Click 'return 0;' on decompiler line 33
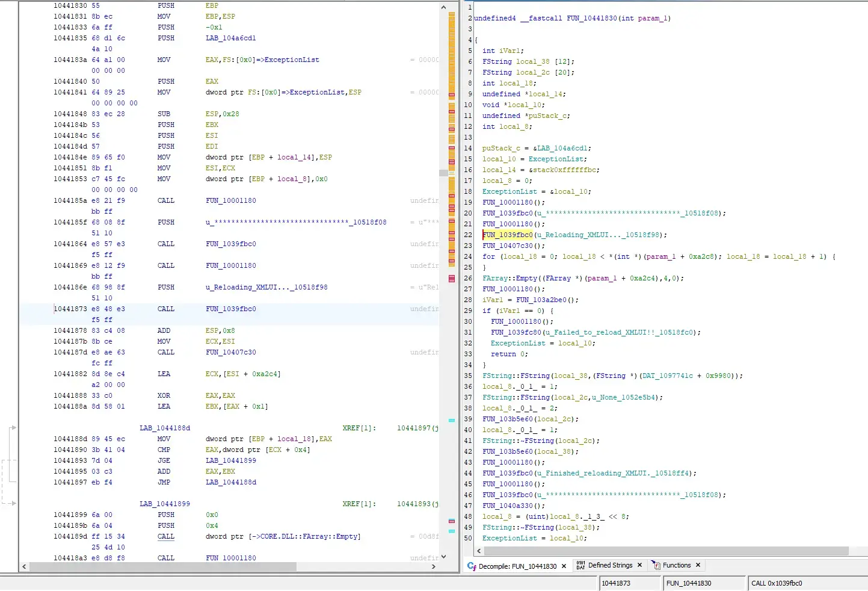Screen dimensions: 868x591 tap(509, 354)
